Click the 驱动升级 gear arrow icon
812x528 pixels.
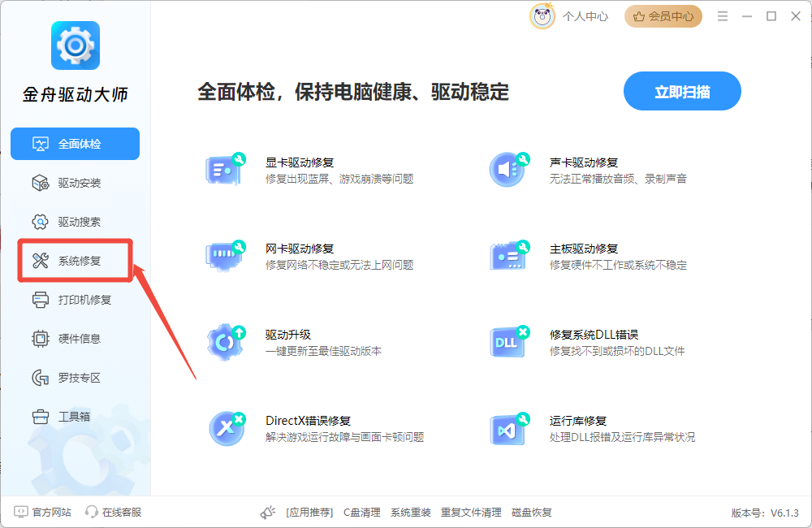pos(226,342)
